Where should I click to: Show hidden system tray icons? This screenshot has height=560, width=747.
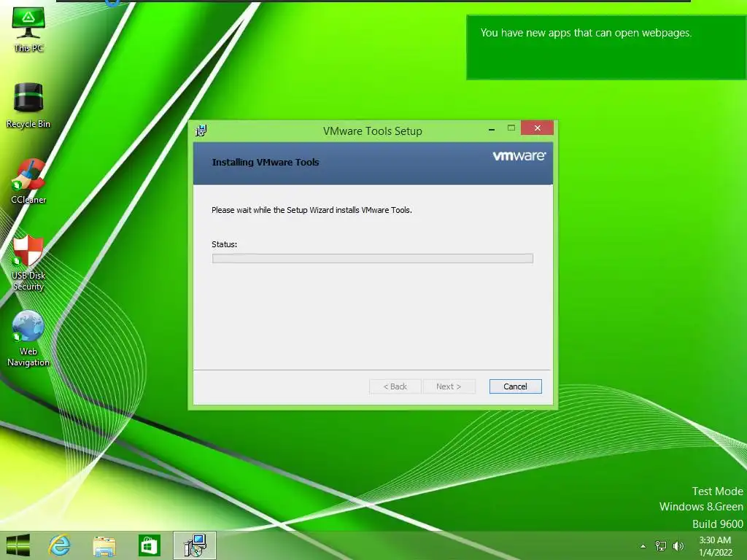(643, 546)
